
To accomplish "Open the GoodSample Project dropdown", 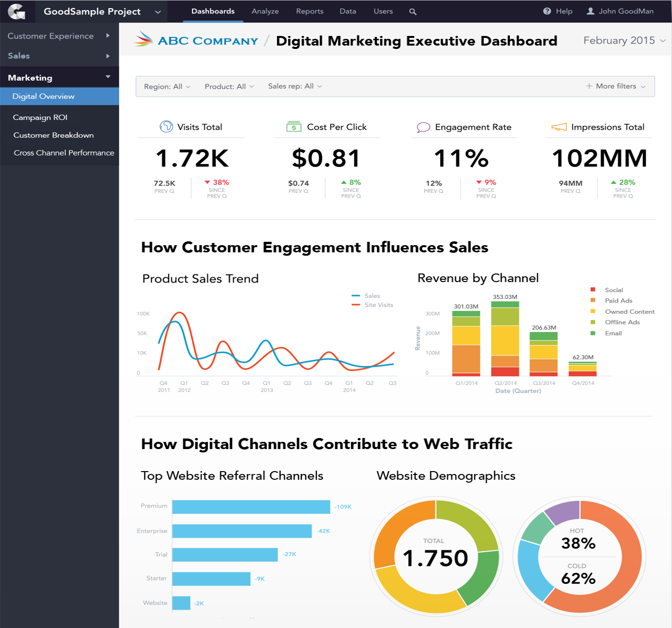I will [x=102, y=12].
